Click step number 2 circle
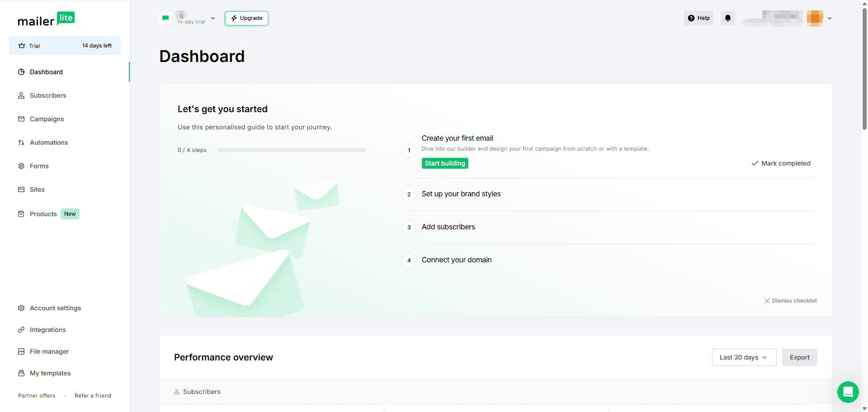The image size is (868, 412). (409, 194)
